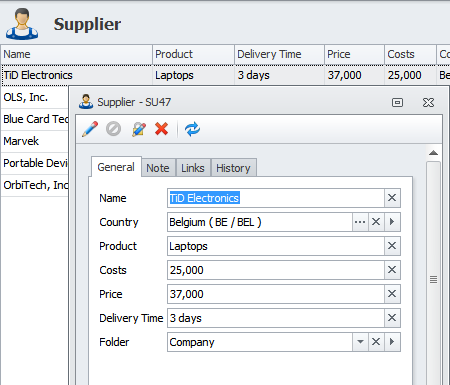This screenshot has height=385, width=450.
Task: Click into the Price input field
Action: tap(275, 294)
